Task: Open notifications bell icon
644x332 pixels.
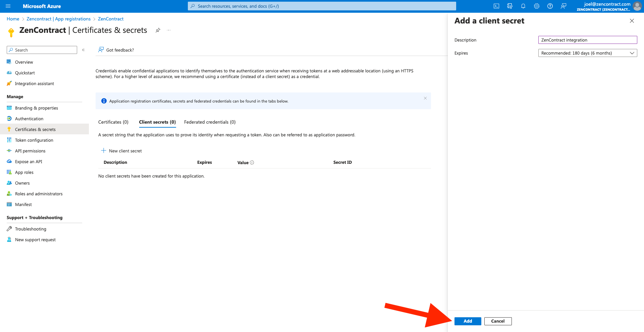Action: [523, 6]
